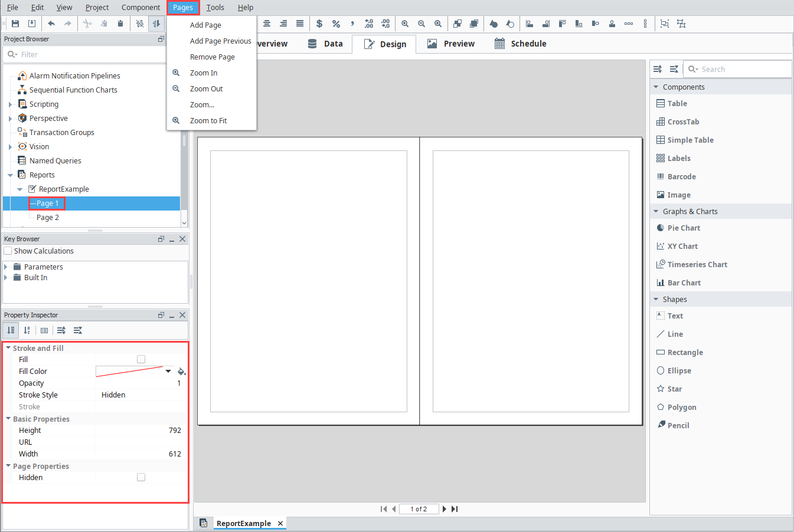Select the Pie Chart component
This screenshot has height=532, width=794.
(678, 228)
